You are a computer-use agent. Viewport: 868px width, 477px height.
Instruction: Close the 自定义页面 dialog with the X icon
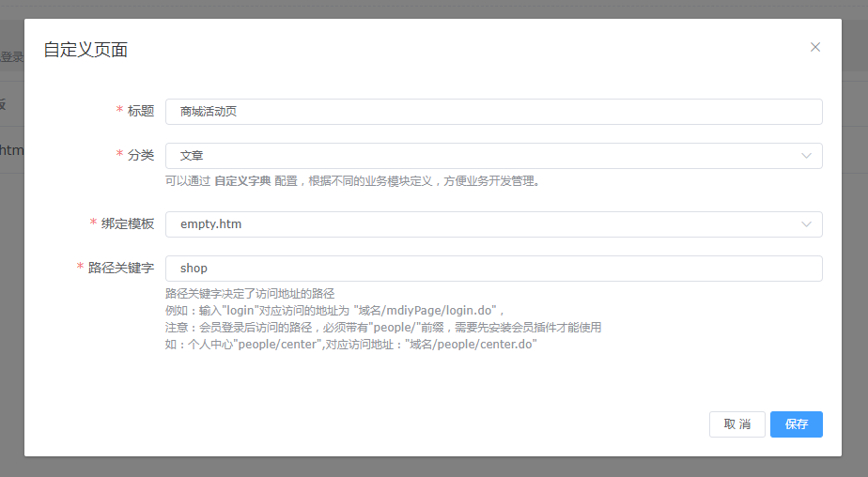(814, 47)
